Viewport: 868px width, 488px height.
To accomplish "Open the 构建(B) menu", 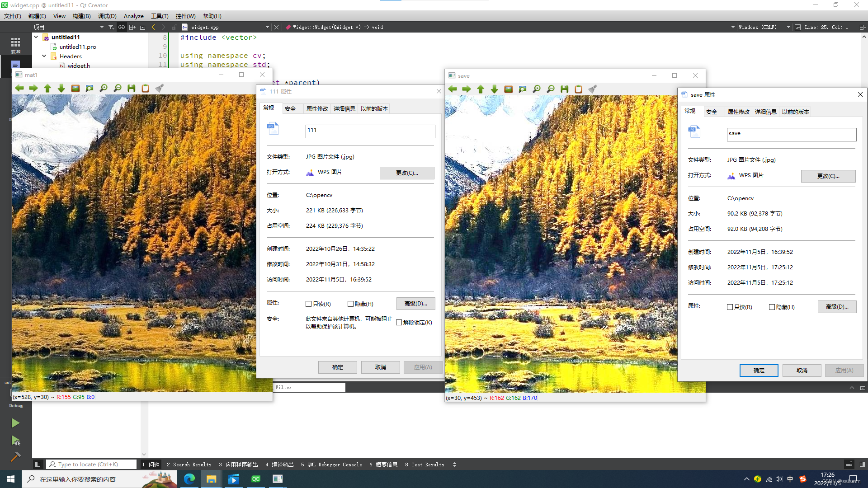I will (x=81, y=16).
